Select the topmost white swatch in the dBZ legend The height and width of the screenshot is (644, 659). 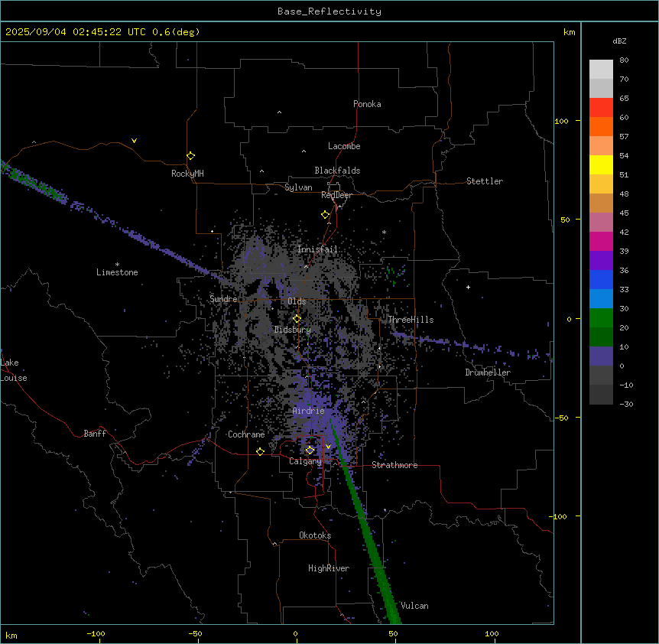click(x=601, y=69)
